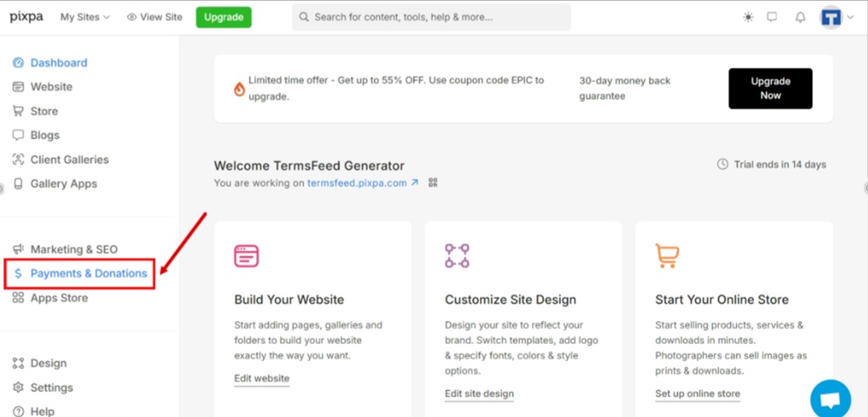This screenshot has height=417, width=868.
Task: Click the Settings gear icon
Action: click(18, 387)
